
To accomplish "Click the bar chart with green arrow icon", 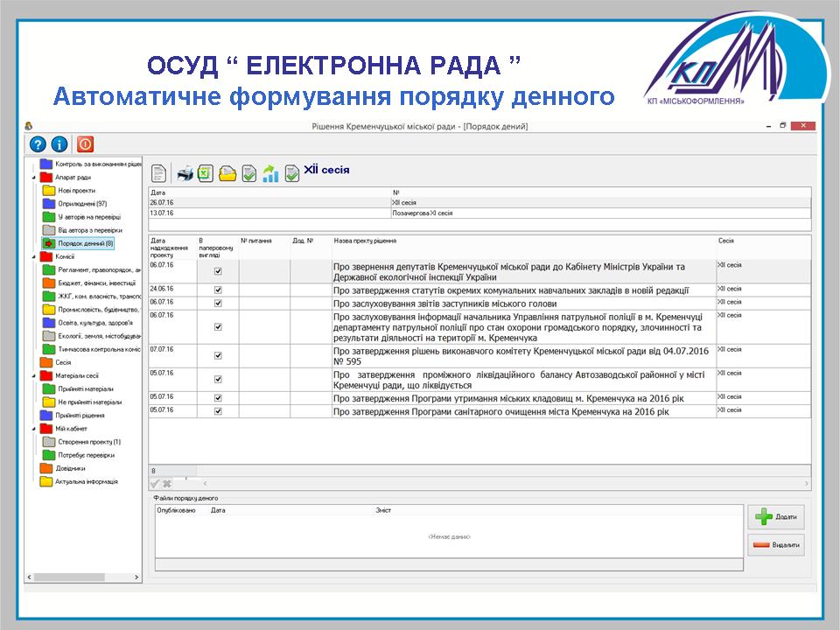I will pyautogui.click(x=270, y=173).
